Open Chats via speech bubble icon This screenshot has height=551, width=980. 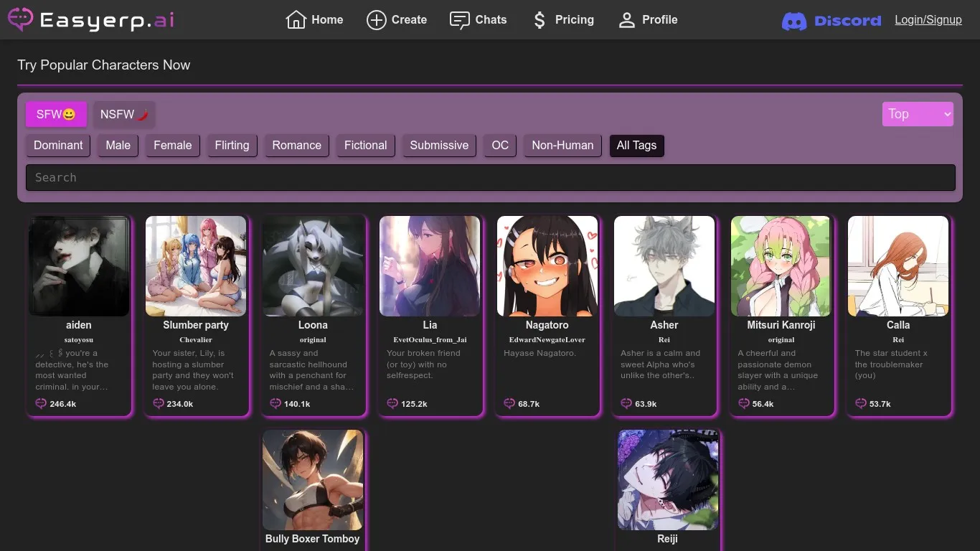click(460, 20)
